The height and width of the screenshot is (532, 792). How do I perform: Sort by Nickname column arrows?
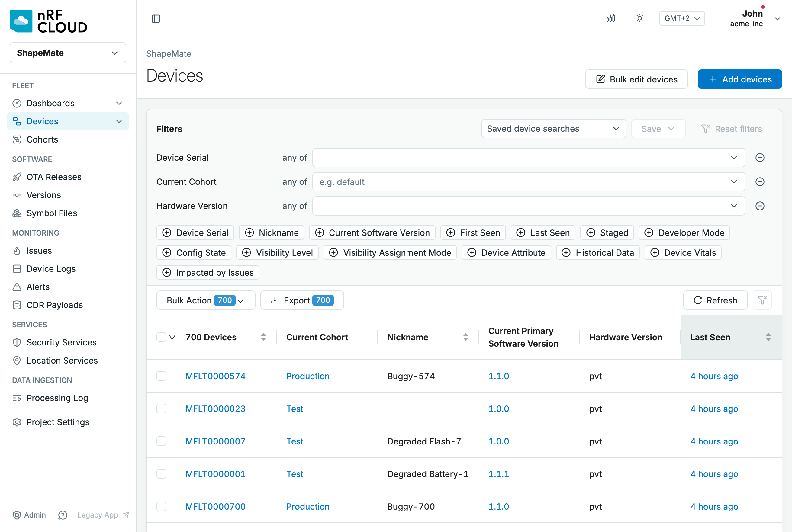[465, 337]
